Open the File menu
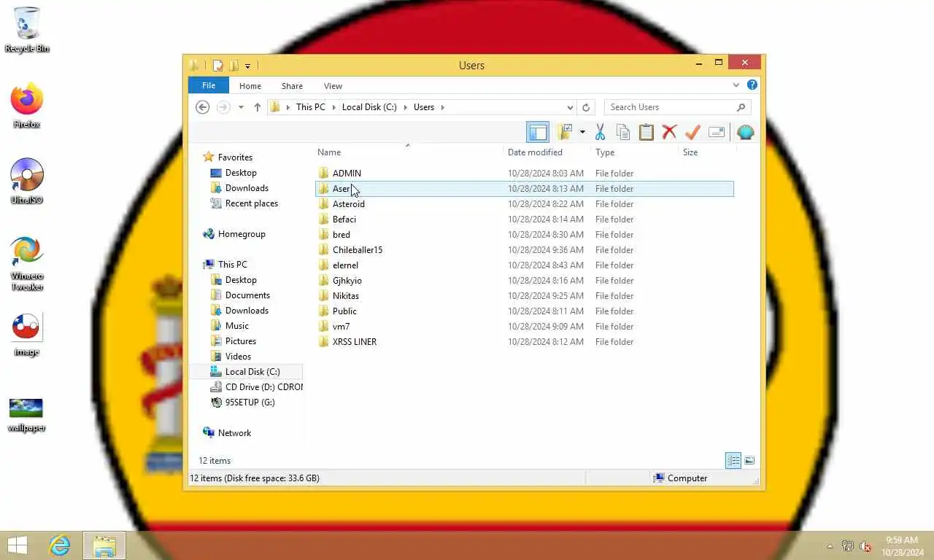 [209, 85]
